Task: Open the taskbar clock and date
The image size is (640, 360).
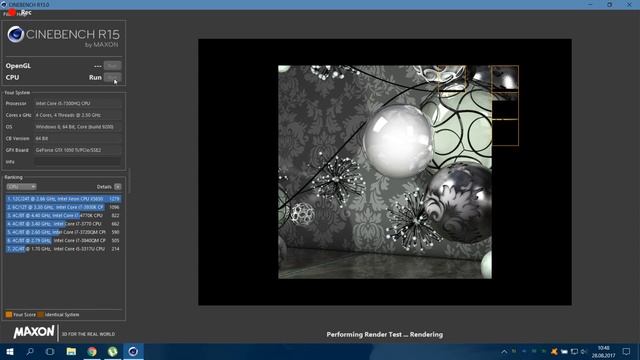Action: pyautogui.click(x=603, y=352)
